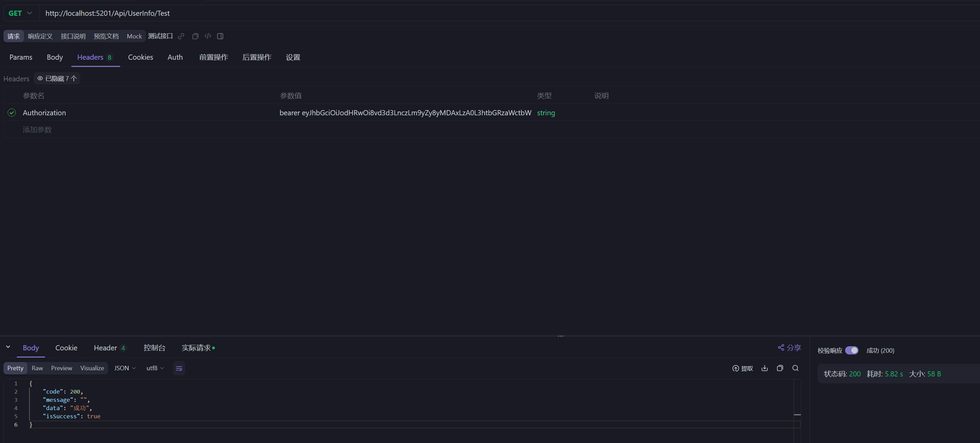Select the response Body tab
This screenshot has width=980, height=443.
tap(31, 348)
